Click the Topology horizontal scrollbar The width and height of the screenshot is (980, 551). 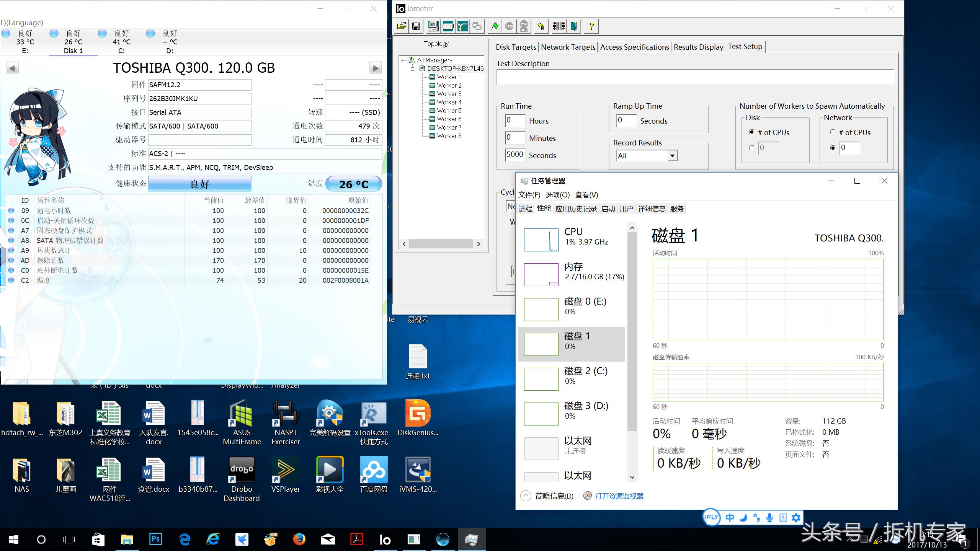441,244
